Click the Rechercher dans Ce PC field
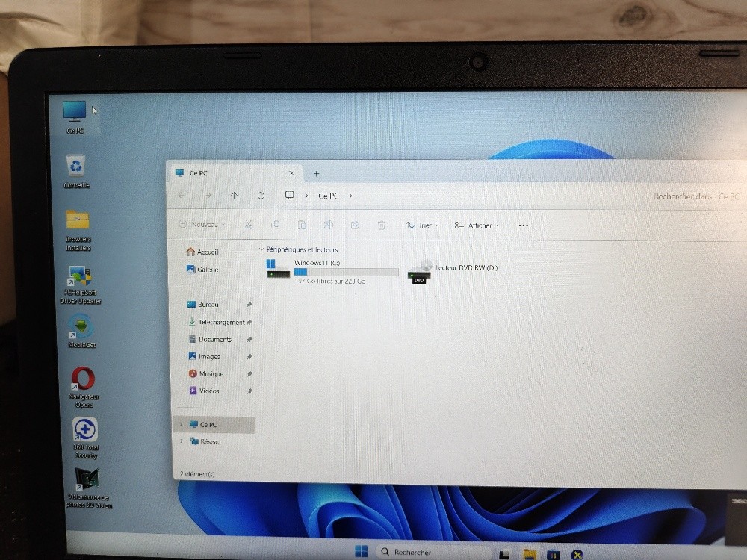Image resolution: width=747 pixels, height=560 pixels. pos(696,196)
